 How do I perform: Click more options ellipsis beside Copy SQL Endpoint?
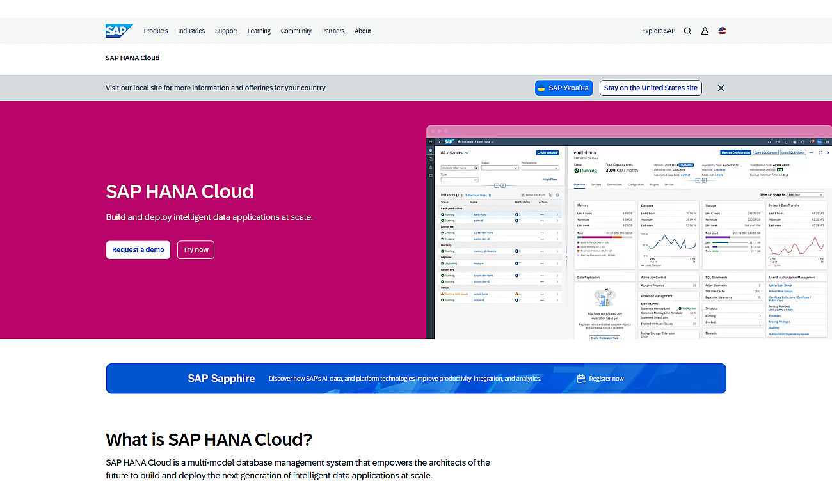811,152
